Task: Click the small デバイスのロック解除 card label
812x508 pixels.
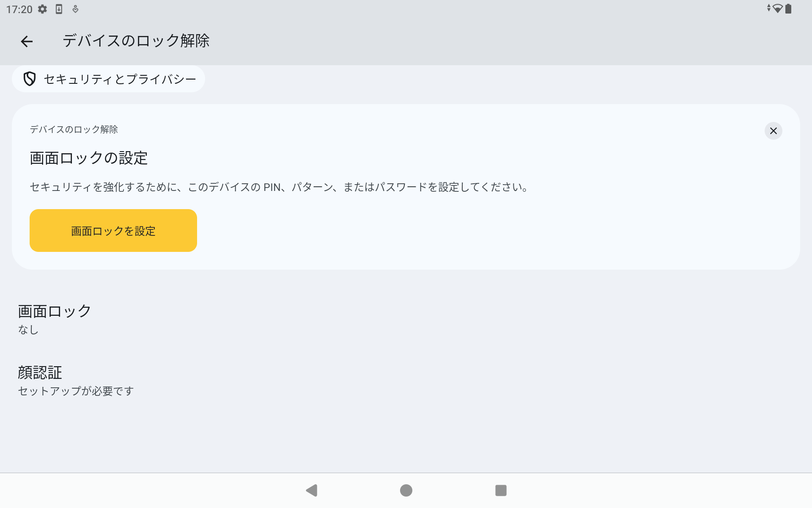Action: tap(74, 129)
